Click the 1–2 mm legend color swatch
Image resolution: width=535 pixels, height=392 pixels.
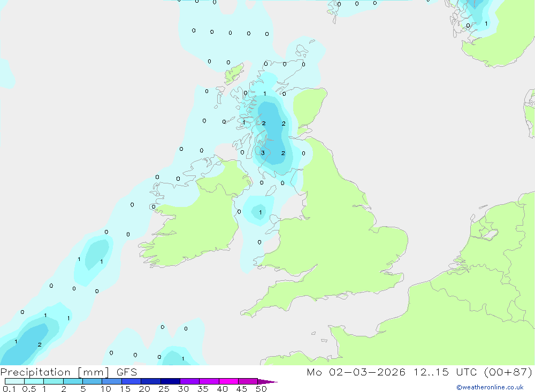coord(53,381)
